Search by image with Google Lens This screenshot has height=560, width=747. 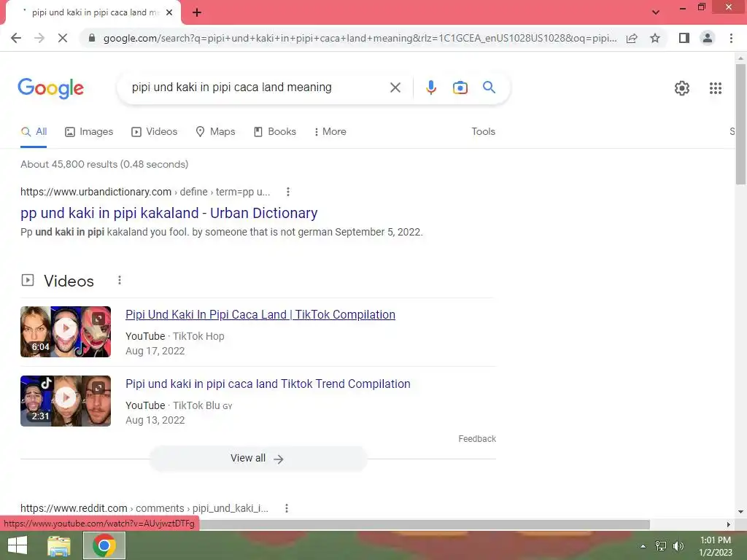(x=460, y=87)
